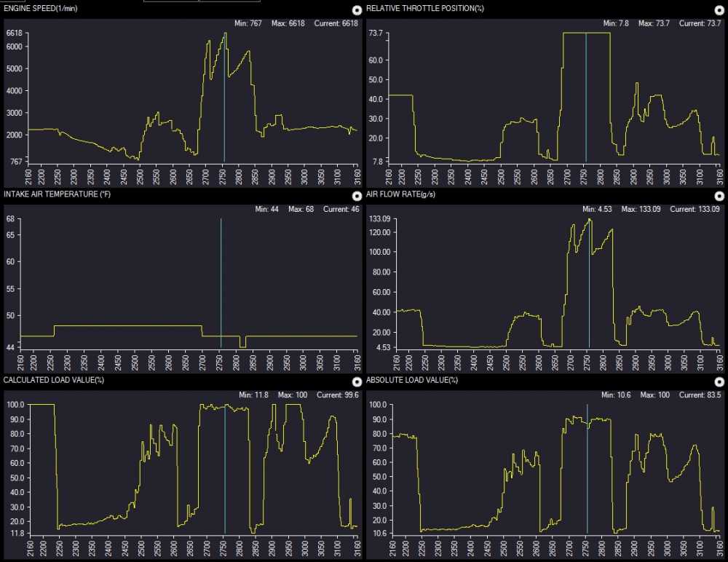The height and width of the screenshot is (562, 728).
Task: Click the 'Current: 6618' readout on Engine Speed
Action: (x=337, y=23)
